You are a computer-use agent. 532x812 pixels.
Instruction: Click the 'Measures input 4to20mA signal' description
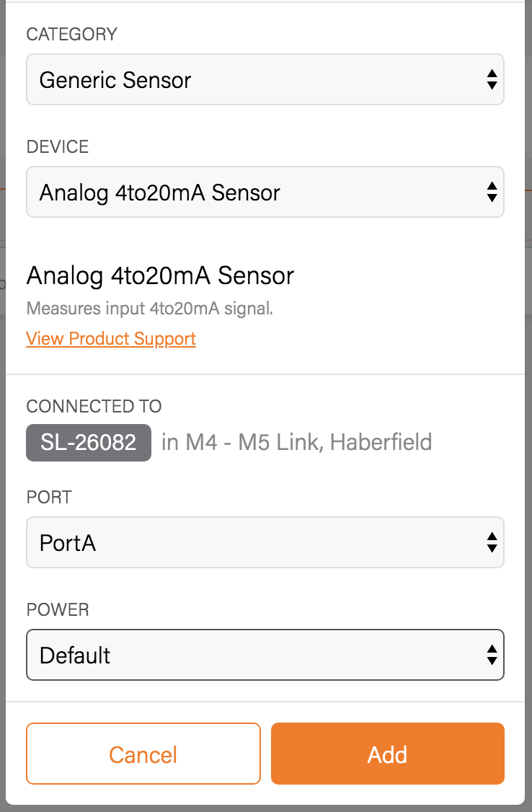(x=150, y=309)
